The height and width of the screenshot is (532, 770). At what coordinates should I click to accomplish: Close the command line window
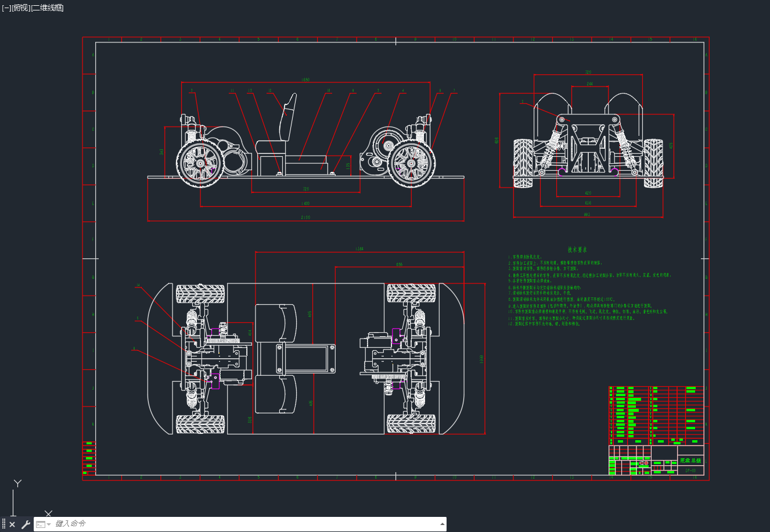point(12,524)
